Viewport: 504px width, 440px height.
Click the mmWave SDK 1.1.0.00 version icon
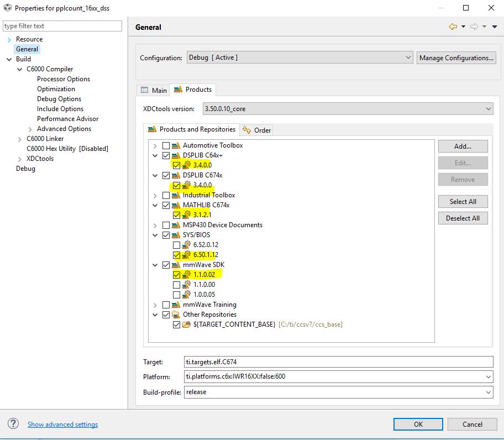(186, 285)
